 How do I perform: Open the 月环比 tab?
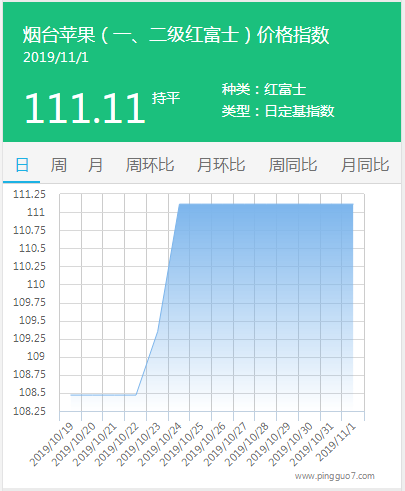[x=221, y=165]
